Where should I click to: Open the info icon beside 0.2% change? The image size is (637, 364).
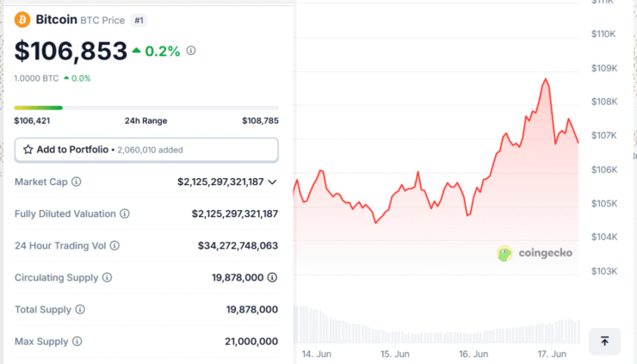[x=191, y=51]
